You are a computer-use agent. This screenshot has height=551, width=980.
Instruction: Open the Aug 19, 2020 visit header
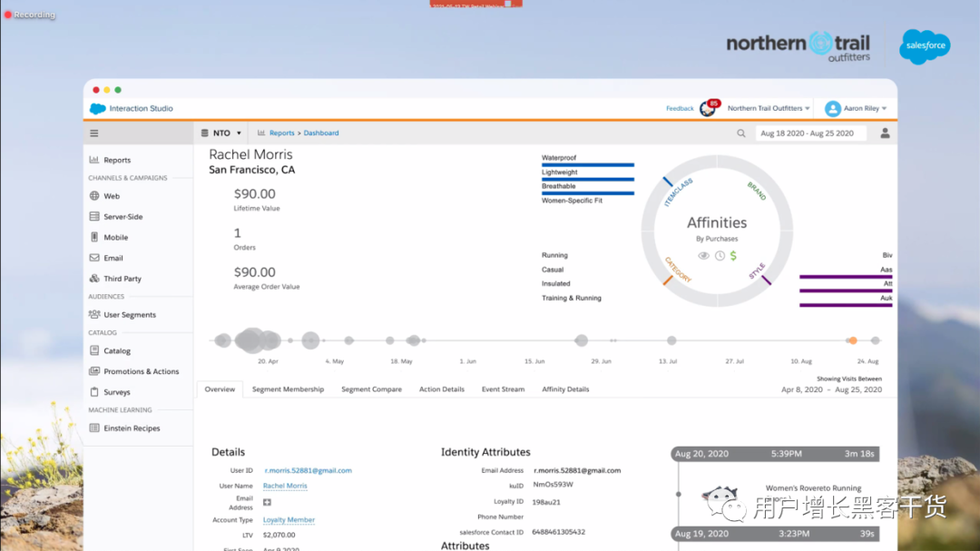coord(775,534)
